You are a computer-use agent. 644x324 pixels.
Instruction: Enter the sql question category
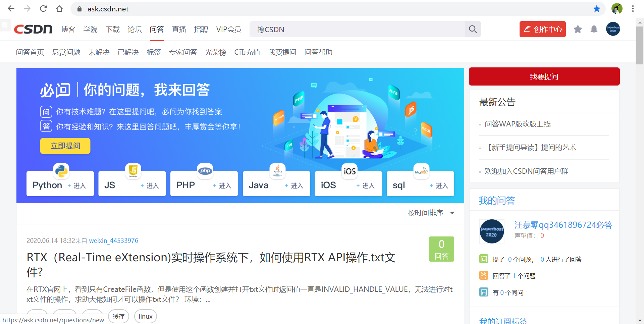[x=420, y=184]
